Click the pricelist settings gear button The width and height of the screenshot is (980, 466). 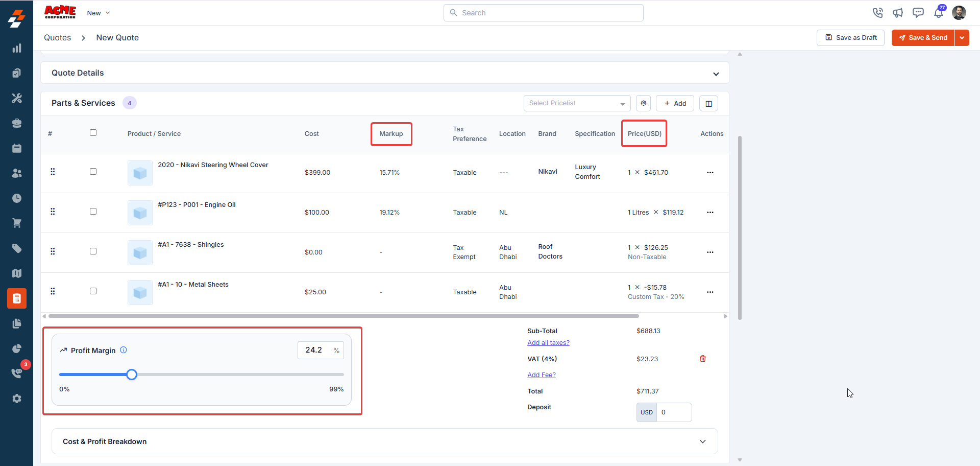coord(644,103)
